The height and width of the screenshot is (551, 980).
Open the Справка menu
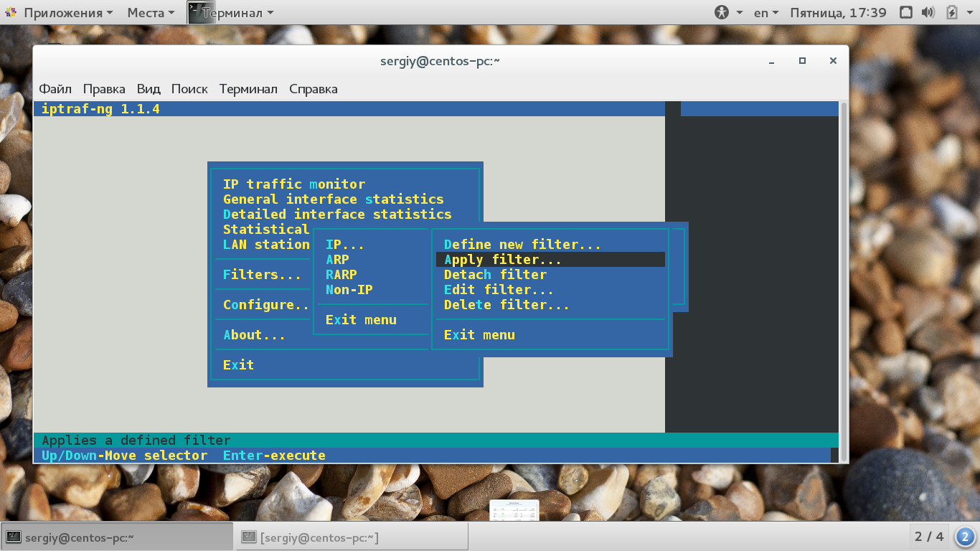point(314,89)
